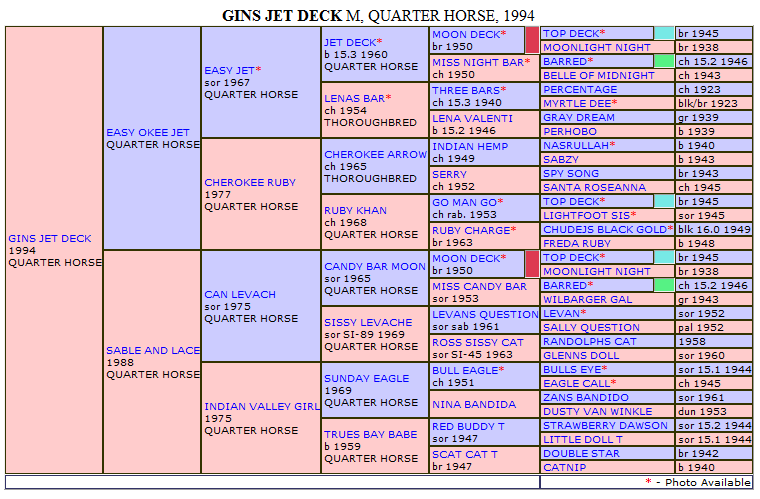Image resolution: width=760 pixels, height=499 pixels.
Task: Click the NINA BANDIDA link
Action: pyautogui.click(x=474, y=405)
